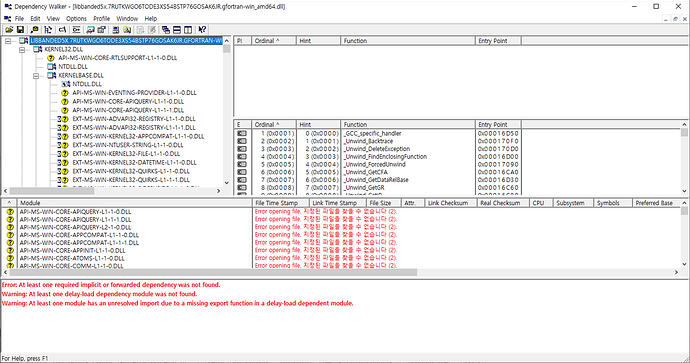Open Configure Module Search Order toolbar icon

coord(127,29)
